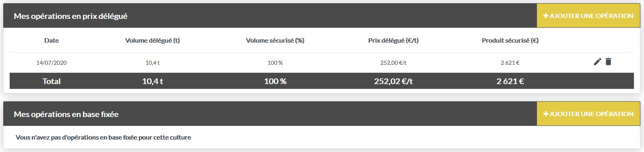Select the Volume sécurisé (%) column header

click(275, 40)
